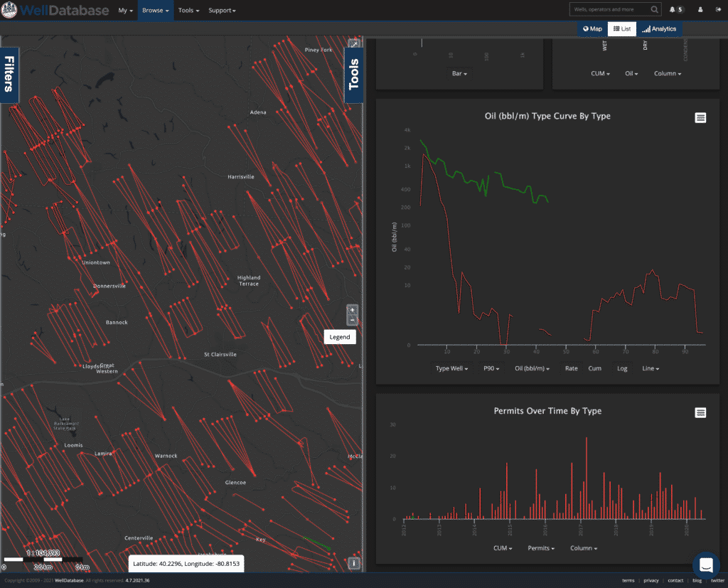The height and width of the screenshot is (588, 728).
Task: Click the Centerville map label
Action: (139, 538)
